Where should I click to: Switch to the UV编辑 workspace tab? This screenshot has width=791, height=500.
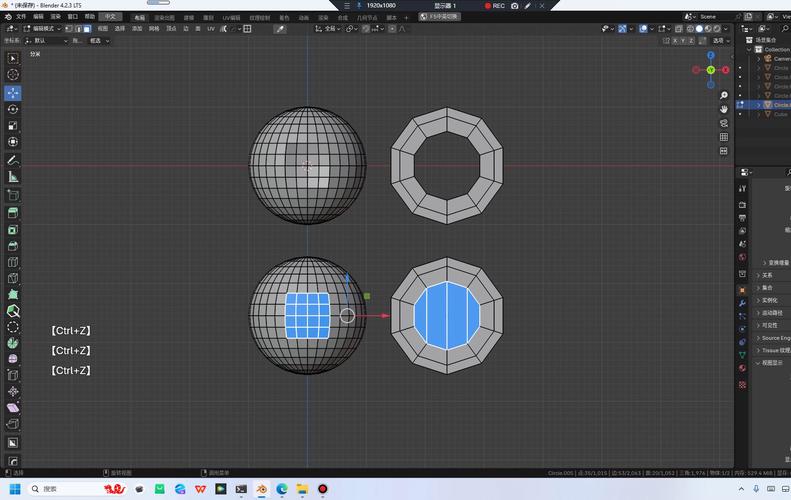coord(231,17)
